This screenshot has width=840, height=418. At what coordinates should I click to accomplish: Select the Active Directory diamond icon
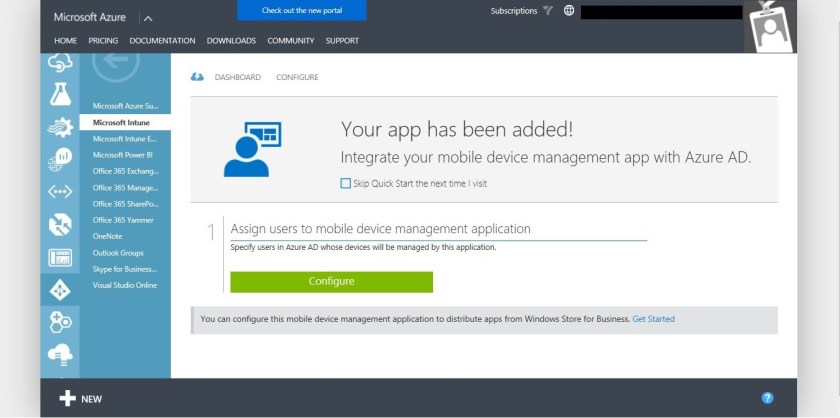coord(60,290)
